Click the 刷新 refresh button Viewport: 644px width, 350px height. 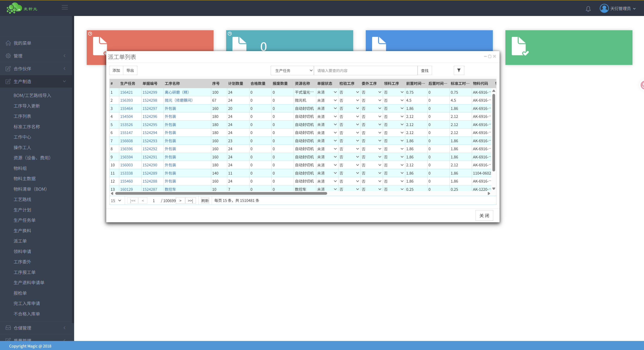pyautogui.click(x=205, y=200)
